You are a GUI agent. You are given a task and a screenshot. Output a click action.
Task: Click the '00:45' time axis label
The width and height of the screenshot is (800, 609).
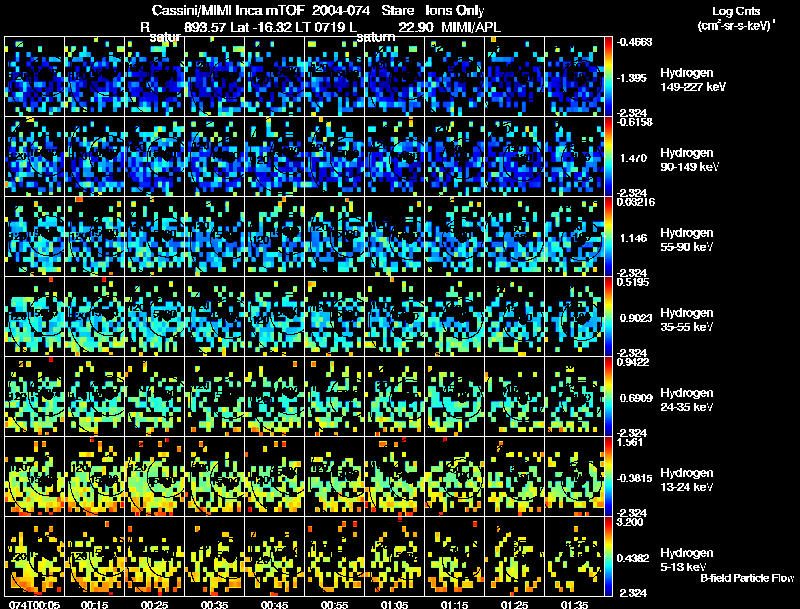click(x=274, y=605)
